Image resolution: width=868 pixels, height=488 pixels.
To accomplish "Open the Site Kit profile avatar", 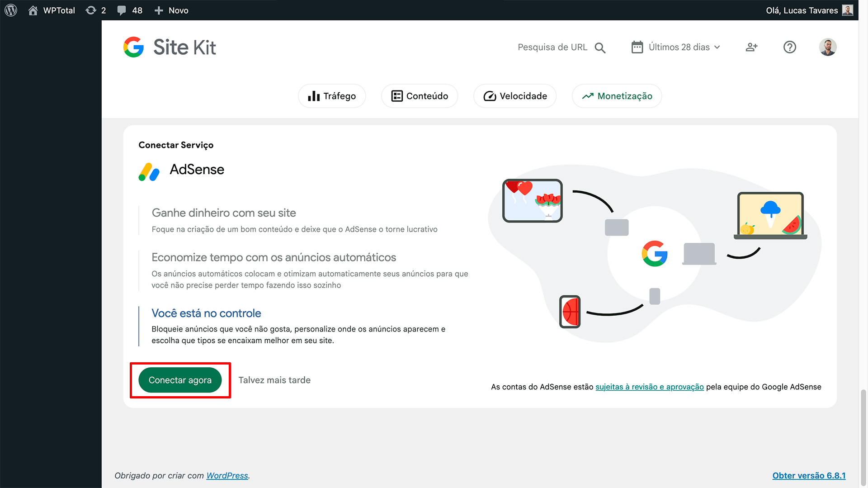I will (x=828, y=47).
